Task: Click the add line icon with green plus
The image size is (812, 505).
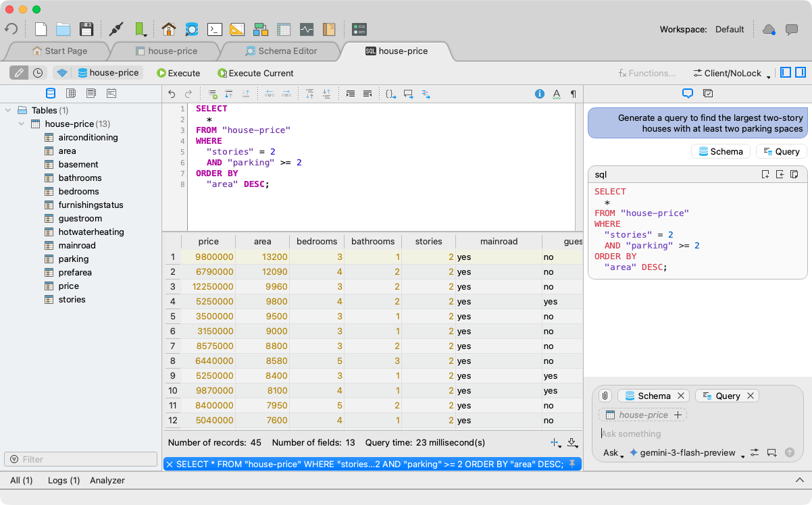Action: [212, 94]
